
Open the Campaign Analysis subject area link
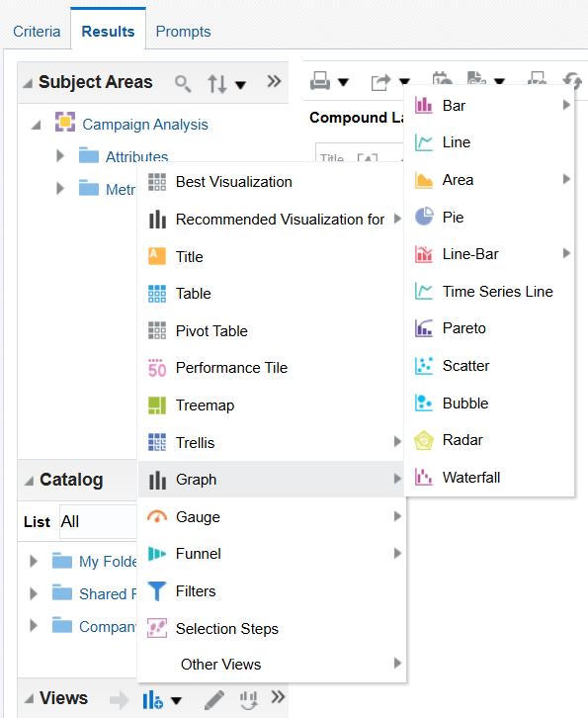[145, 124]
